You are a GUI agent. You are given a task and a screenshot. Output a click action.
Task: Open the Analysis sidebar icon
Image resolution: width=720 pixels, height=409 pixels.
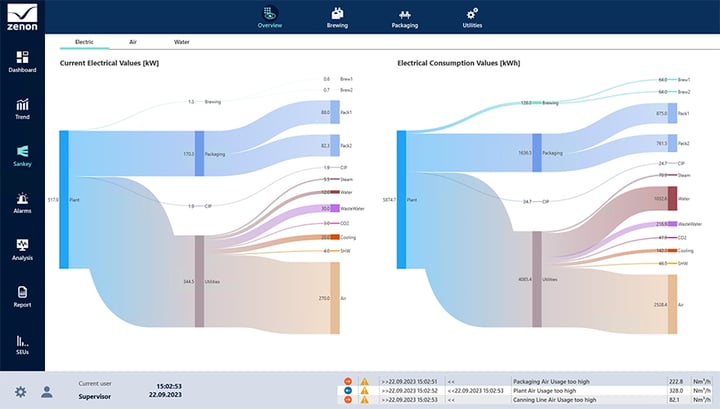22,250
